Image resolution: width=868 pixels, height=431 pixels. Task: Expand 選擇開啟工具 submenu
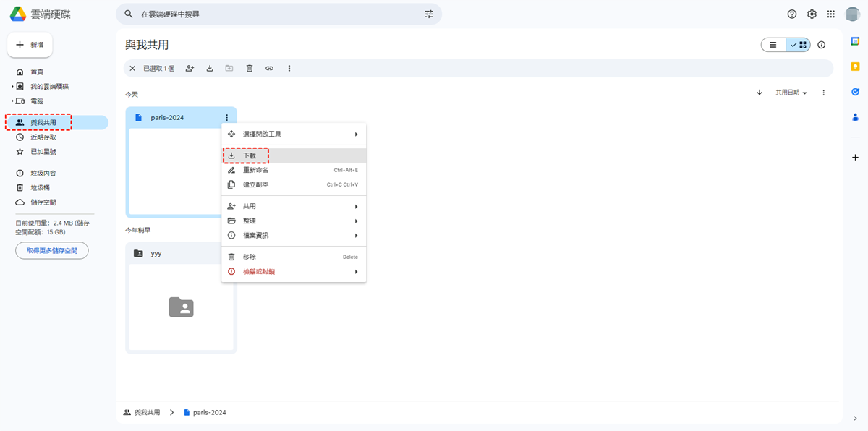pos(294,134)
